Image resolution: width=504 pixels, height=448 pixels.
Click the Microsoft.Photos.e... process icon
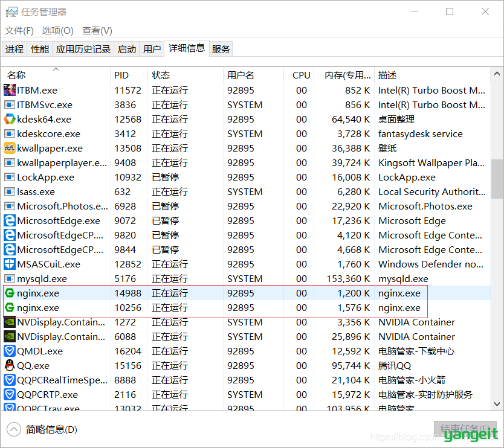pyautogui.click(x=9, y=206)
